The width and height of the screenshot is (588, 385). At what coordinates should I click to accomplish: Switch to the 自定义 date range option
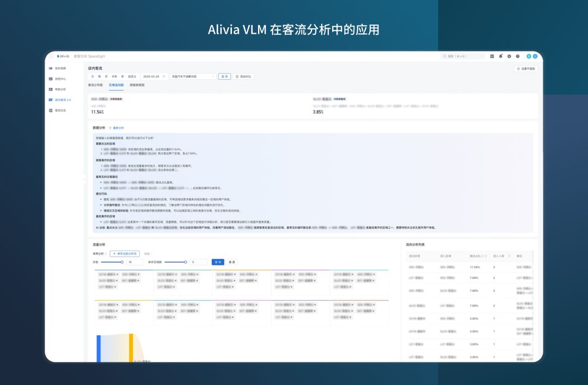click(x=131, y=77)
